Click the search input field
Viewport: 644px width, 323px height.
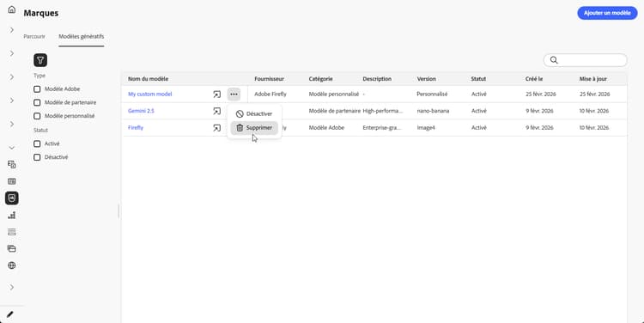(586, 60)
